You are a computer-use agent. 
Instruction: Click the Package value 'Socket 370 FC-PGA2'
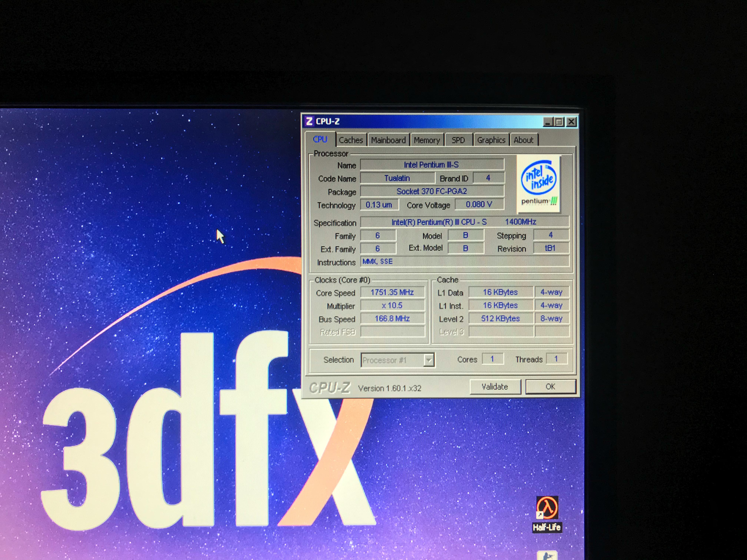click(x=432, y=191)
